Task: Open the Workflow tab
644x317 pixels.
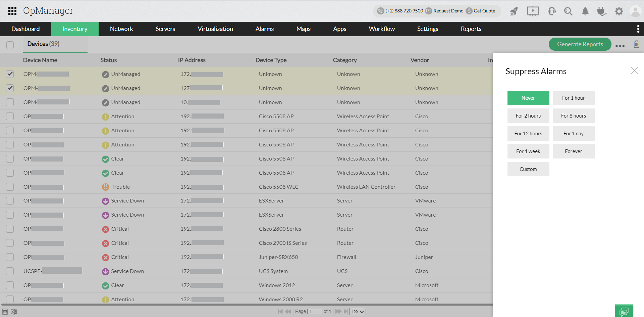Action: [382, 29]
